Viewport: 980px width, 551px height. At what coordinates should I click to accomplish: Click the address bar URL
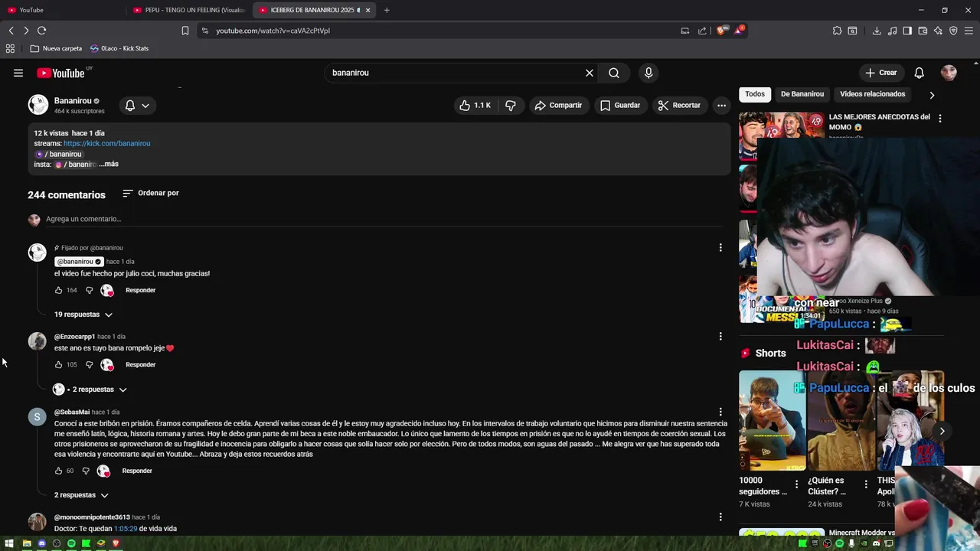tap(273, 31)
